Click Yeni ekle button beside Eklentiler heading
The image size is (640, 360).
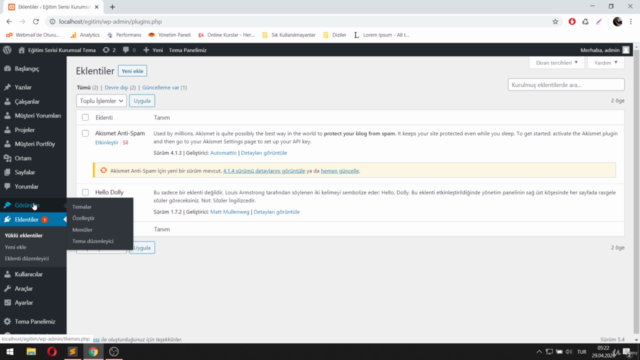click(x=132, y=71)
